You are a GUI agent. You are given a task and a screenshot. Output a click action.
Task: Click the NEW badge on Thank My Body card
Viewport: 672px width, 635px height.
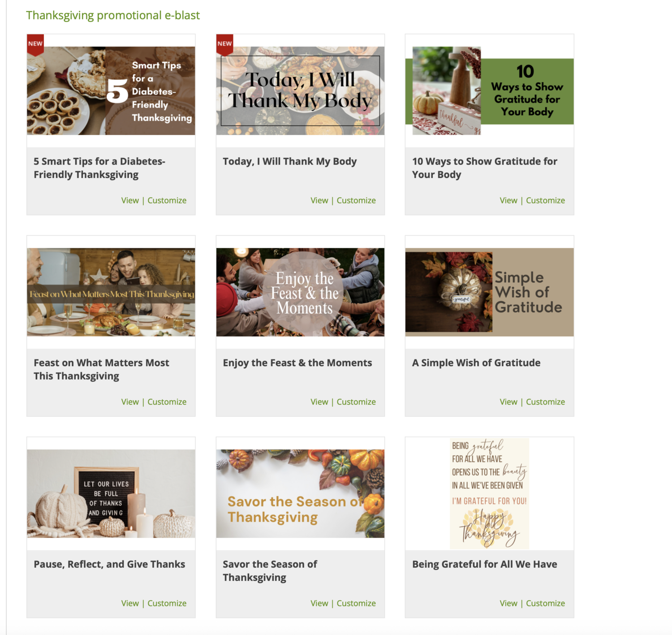224,44
